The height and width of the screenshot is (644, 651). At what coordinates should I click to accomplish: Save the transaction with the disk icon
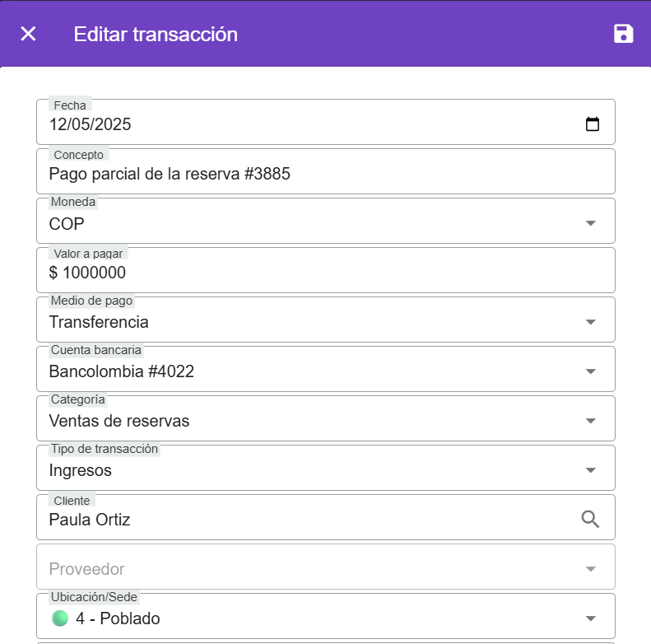[x=624, y=34]
